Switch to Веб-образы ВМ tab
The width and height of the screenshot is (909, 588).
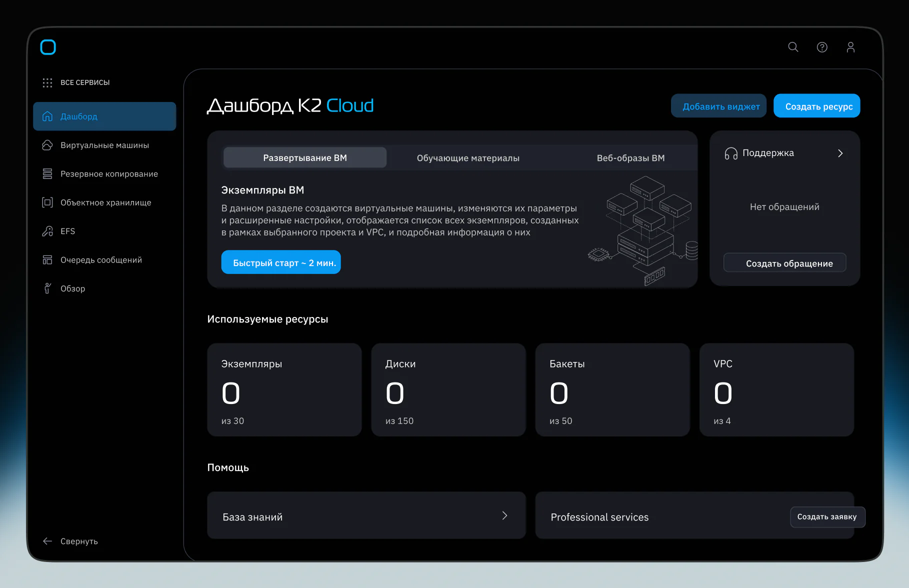(630, 158)
